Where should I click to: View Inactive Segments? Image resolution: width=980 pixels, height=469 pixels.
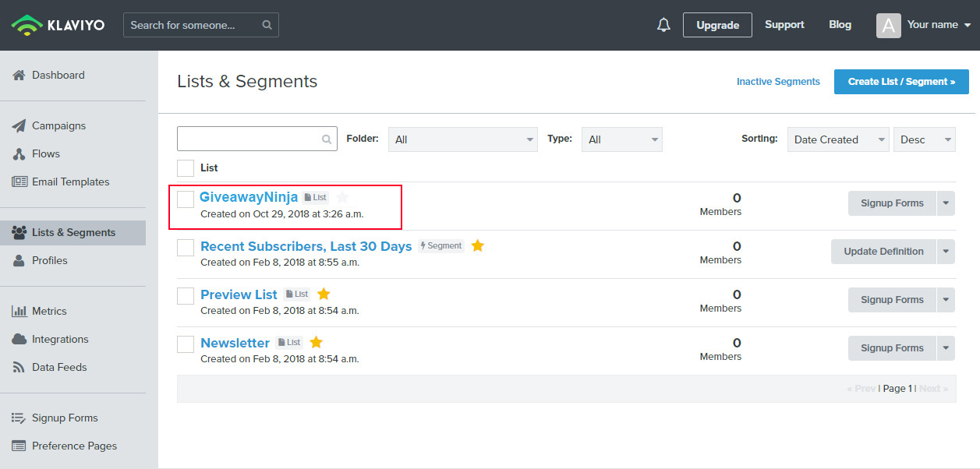[778, 82]
